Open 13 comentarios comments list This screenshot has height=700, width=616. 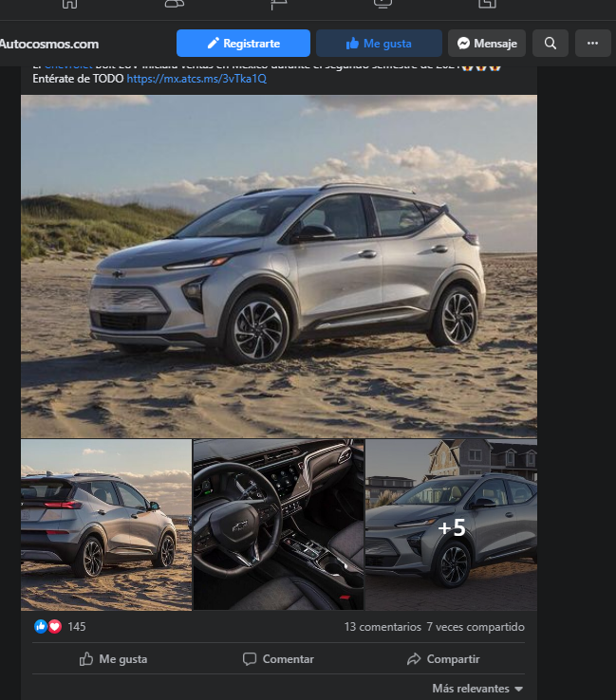point(383,627)
